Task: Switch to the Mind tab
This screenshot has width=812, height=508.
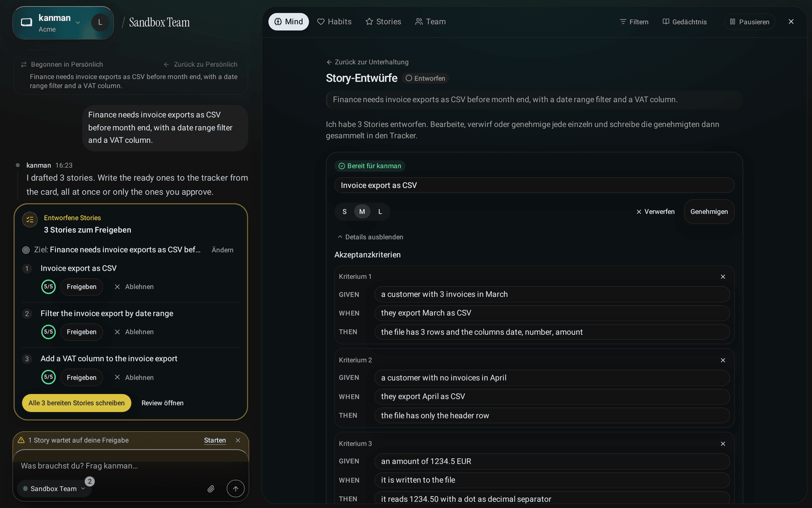Action: pyautogui.click(x=289, y=21)
